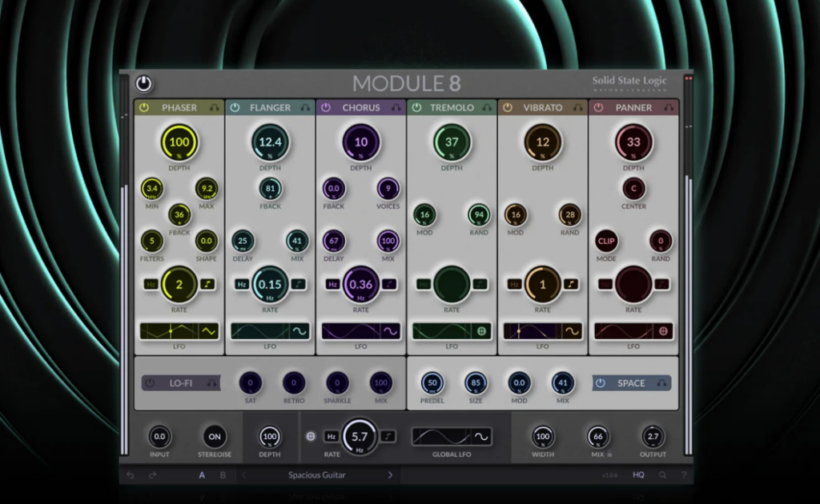Adjust the global Mix knob

pyautogui.click(x=599, y=437)
